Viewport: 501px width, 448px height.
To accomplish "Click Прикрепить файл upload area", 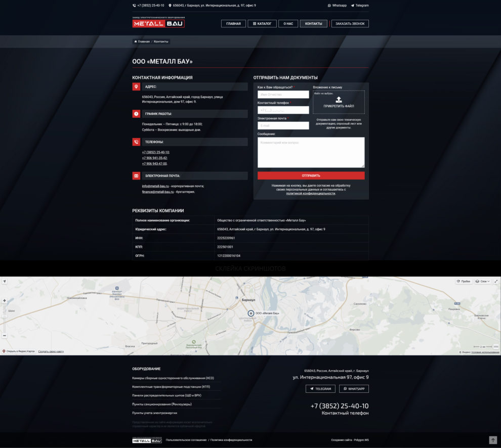I will [339, 102].
